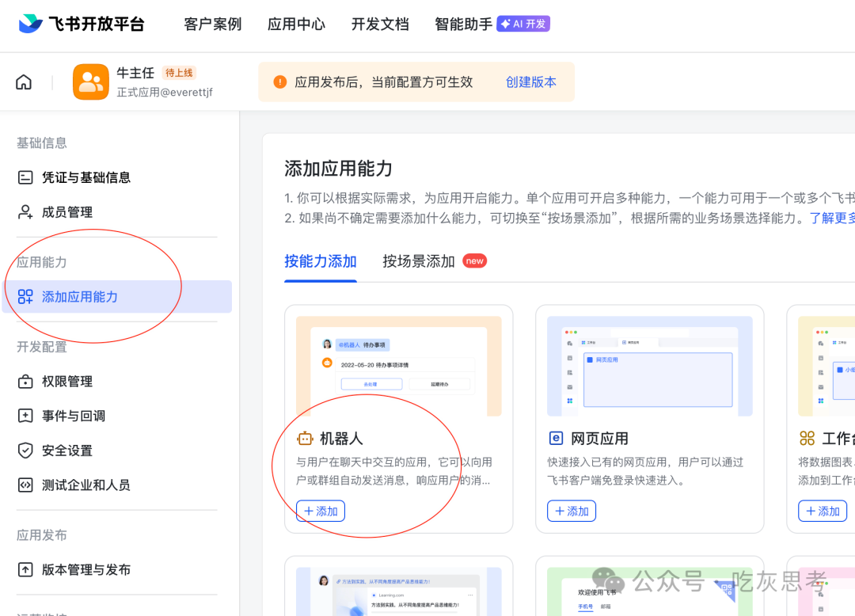
Task: Click the 牛主任 app name
Action: [x=136, y=73]
